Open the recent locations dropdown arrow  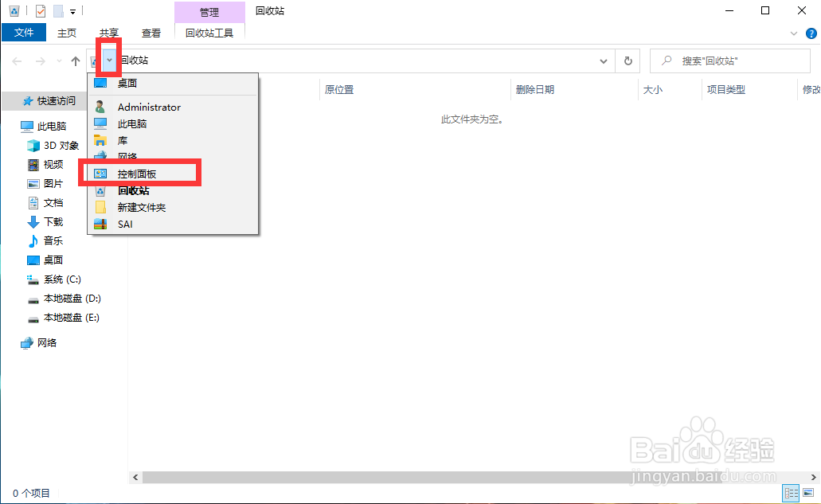pos(59,61)
